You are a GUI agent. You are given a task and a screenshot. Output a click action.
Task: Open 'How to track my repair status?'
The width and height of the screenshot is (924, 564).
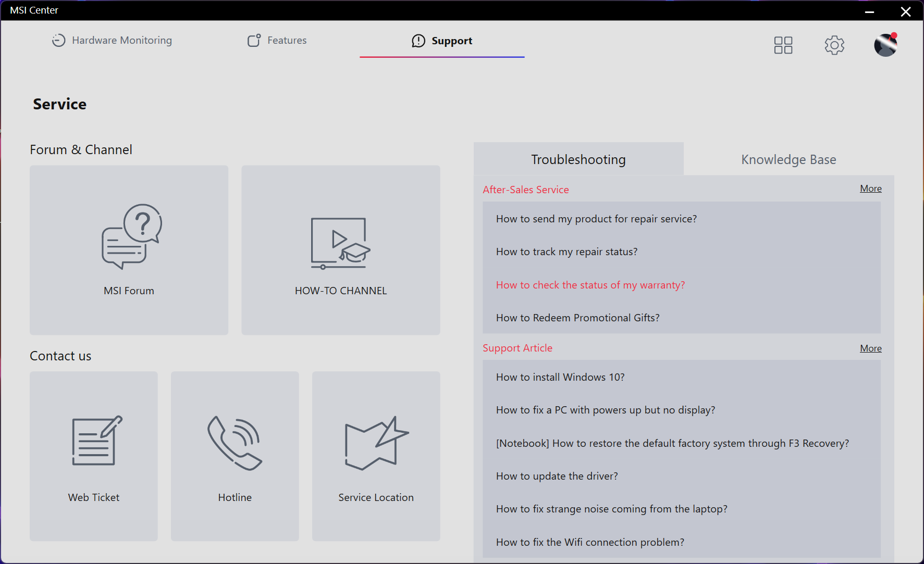pos(682,252)
